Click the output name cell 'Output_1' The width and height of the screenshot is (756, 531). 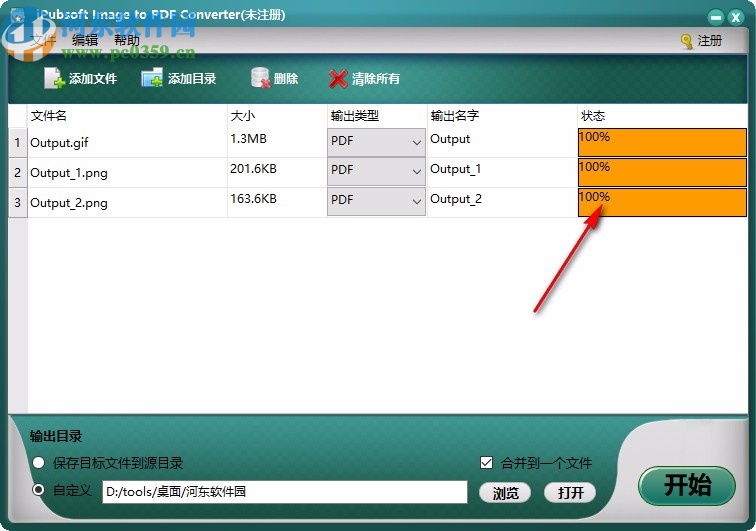pos(502,173)
